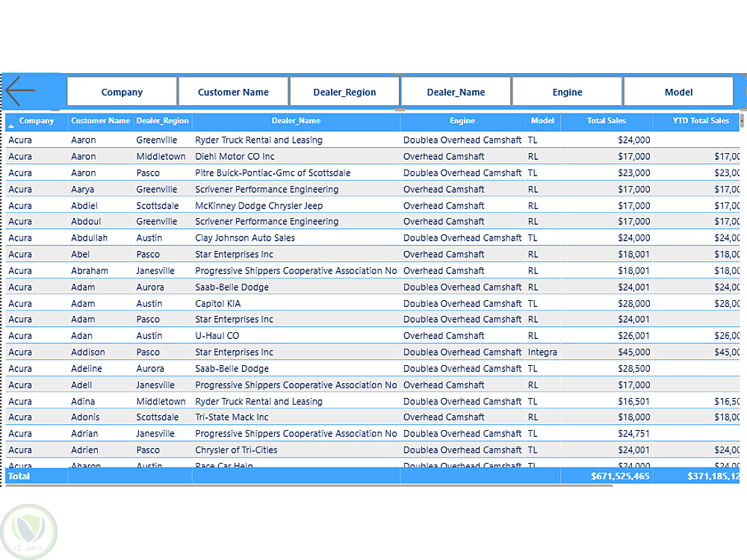Click the '$28,500' total sales cell
Image resolution: width=747 pixels, height=560 pixels.
[633, 369]
